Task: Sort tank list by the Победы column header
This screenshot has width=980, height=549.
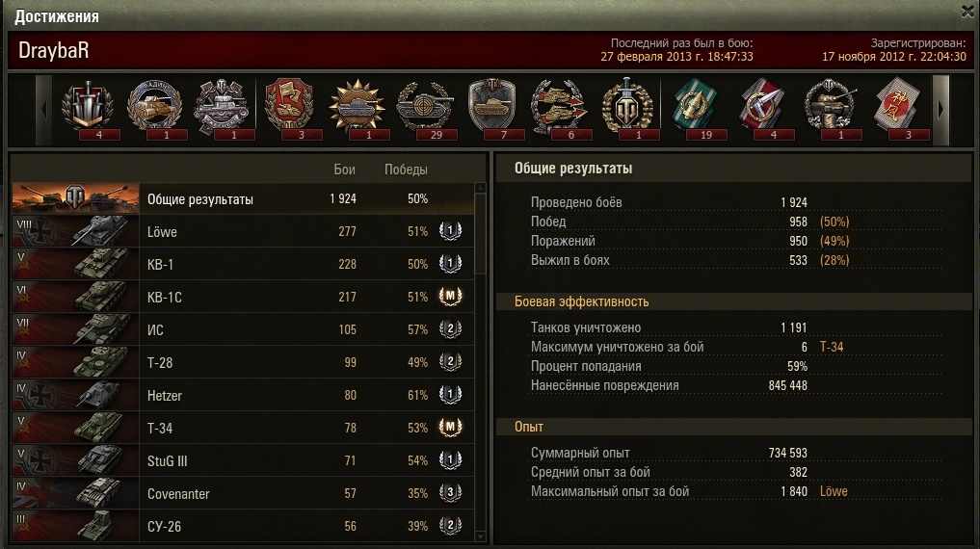Action: (406, 170)
